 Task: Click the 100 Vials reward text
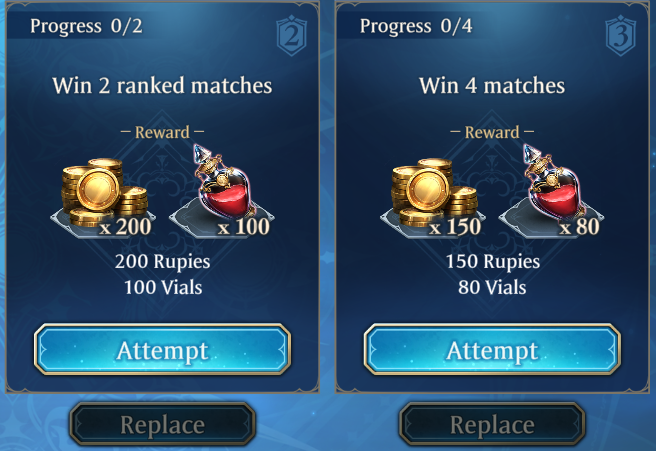[163, 287]
